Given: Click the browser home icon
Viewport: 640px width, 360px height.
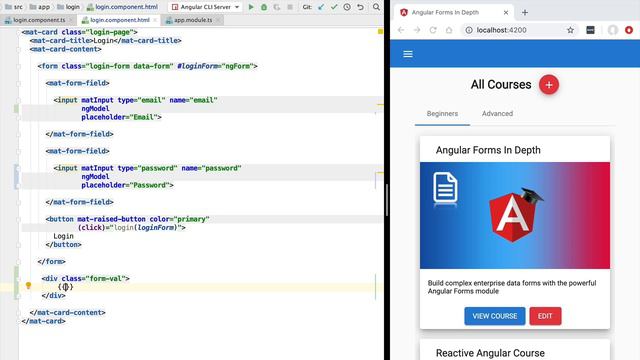Looking at the screenshot, I should (x=449, y=30).
